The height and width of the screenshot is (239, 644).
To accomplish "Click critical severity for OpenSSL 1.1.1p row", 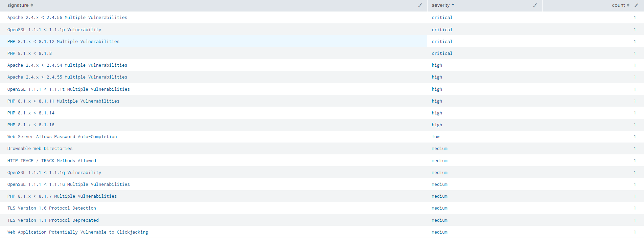I will [442, 30].
